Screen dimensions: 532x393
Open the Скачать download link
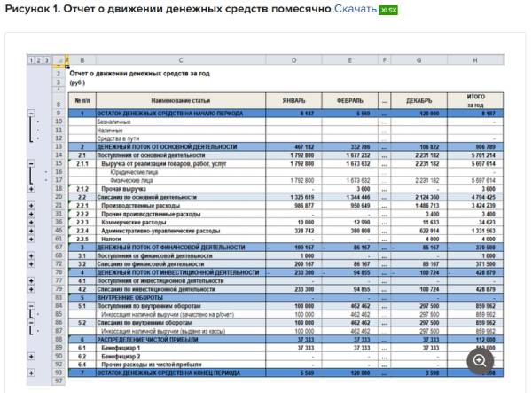[356, 9]
